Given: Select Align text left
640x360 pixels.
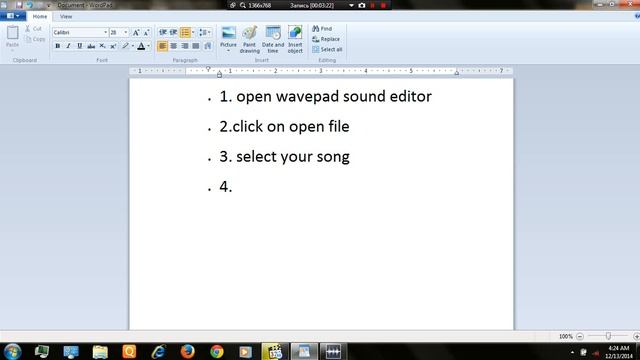Looking at the screenshot, I should 162,46.
